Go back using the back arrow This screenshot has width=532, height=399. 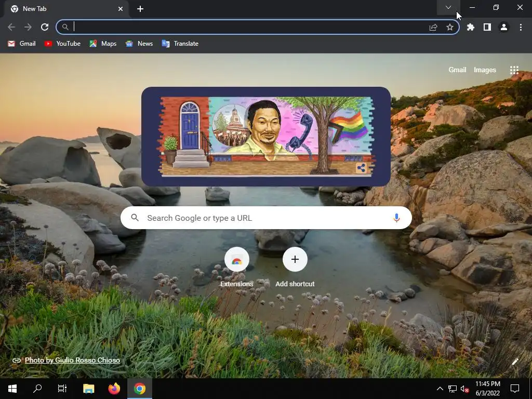[x=11, y=27]
